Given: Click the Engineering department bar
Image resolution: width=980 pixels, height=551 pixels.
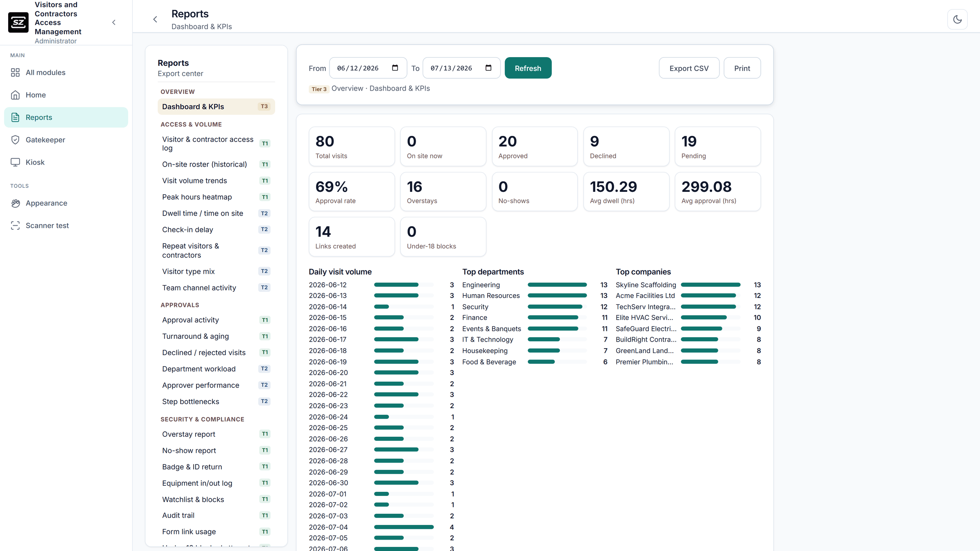Looking at the screenshot, I should 557,284.
